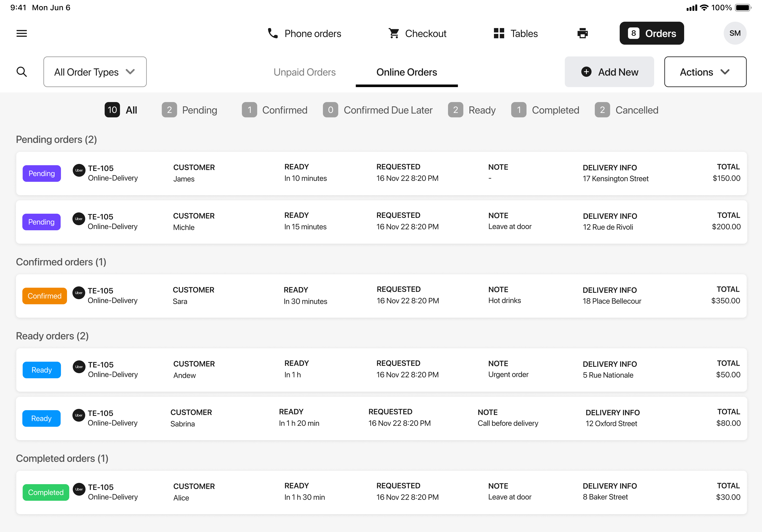Go to Checkout
This screenshot has height=532, width=762.
pyautogui.click(x=417, y=34)
